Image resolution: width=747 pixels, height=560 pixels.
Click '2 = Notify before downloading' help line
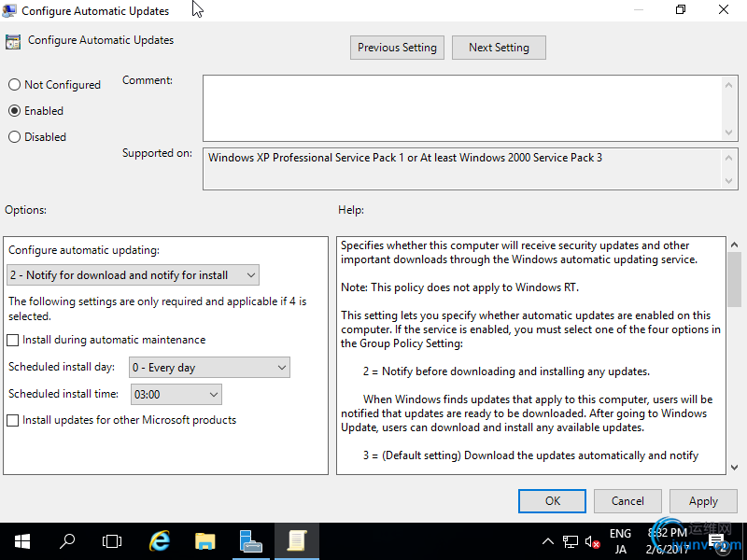(506, 371)
